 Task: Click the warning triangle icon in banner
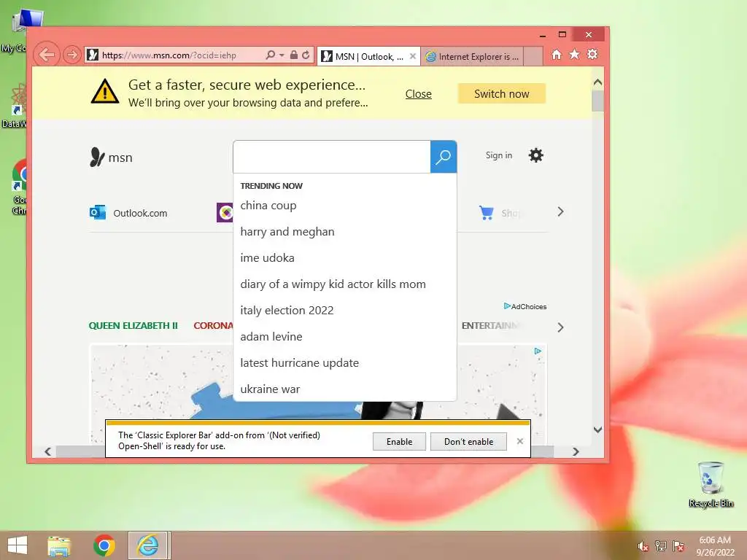coord(105,91)
